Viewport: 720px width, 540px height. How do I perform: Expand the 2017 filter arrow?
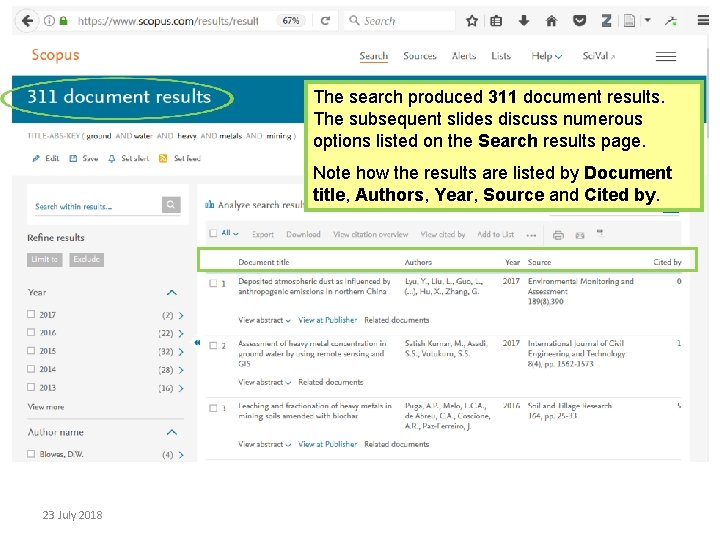(x=181, y=315)
